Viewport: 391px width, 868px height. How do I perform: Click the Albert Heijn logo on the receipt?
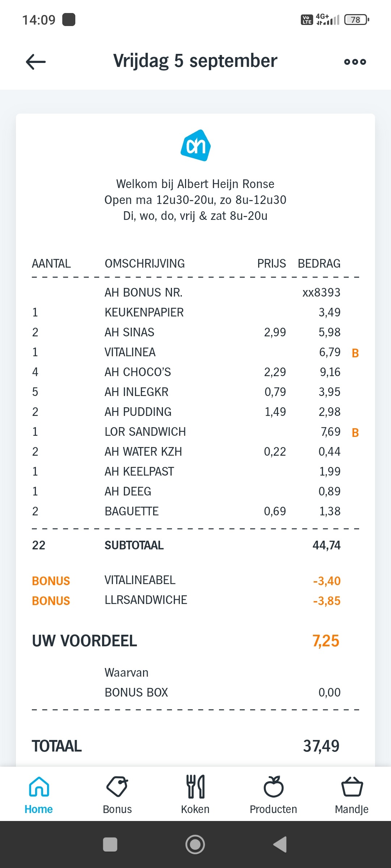(x=195, y=145)
